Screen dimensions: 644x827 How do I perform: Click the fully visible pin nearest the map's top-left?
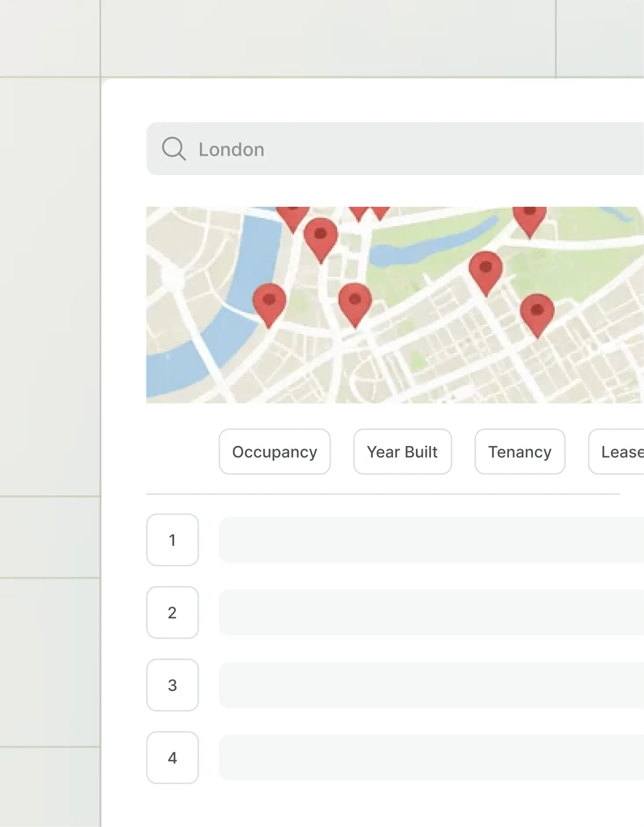tap(320, 236)
